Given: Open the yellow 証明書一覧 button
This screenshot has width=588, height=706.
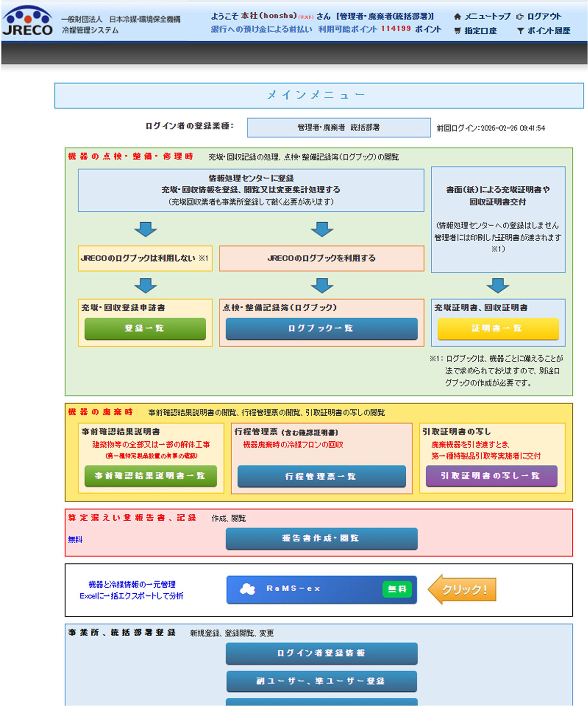Looking at the screenshot, I should point(498,328).
